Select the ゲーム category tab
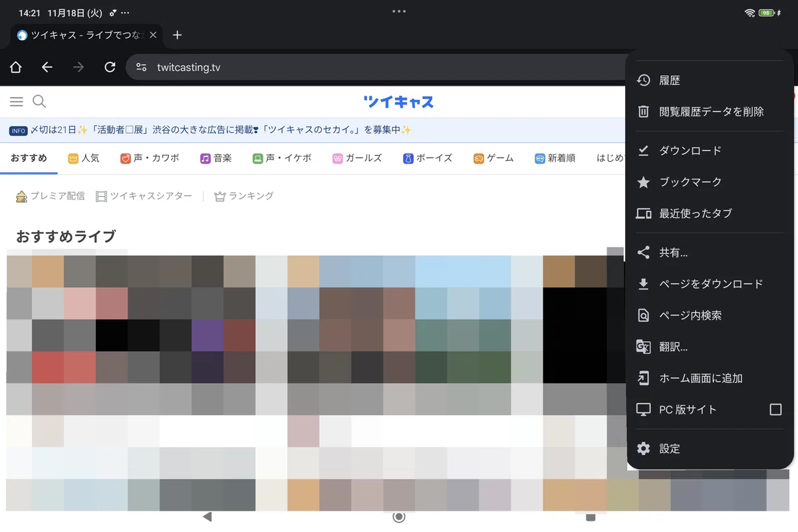 [x=493, y=158]
